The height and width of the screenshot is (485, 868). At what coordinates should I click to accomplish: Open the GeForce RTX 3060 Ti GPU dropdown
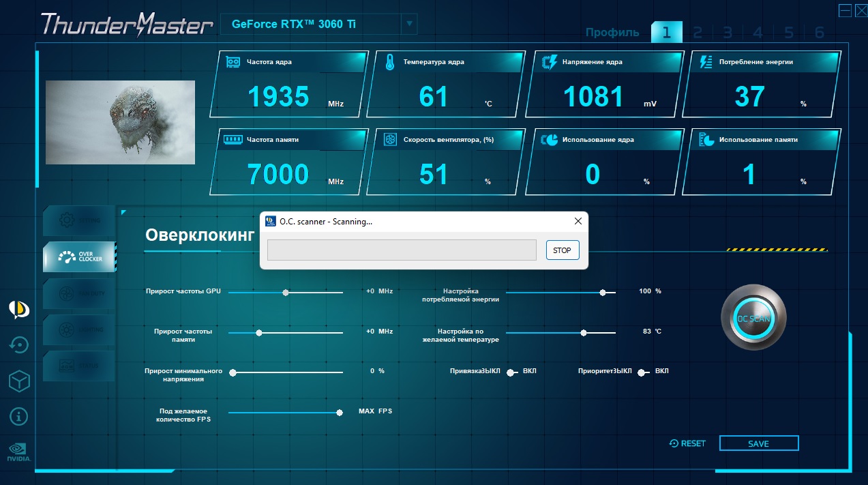tap(318, 24)
